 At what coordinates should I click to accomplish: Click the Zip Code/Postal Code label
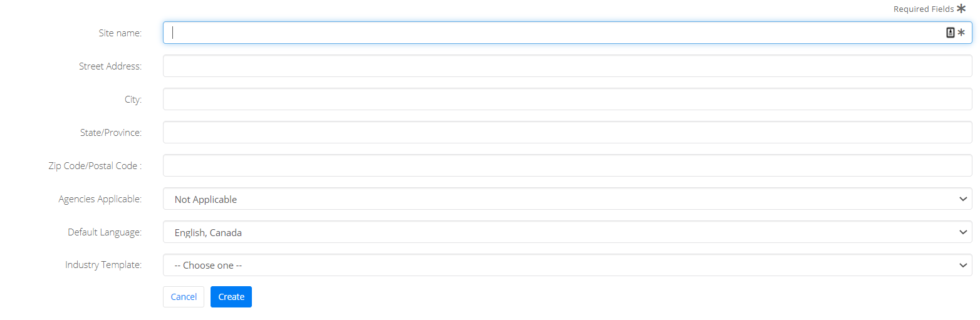[x=95, y=165]
